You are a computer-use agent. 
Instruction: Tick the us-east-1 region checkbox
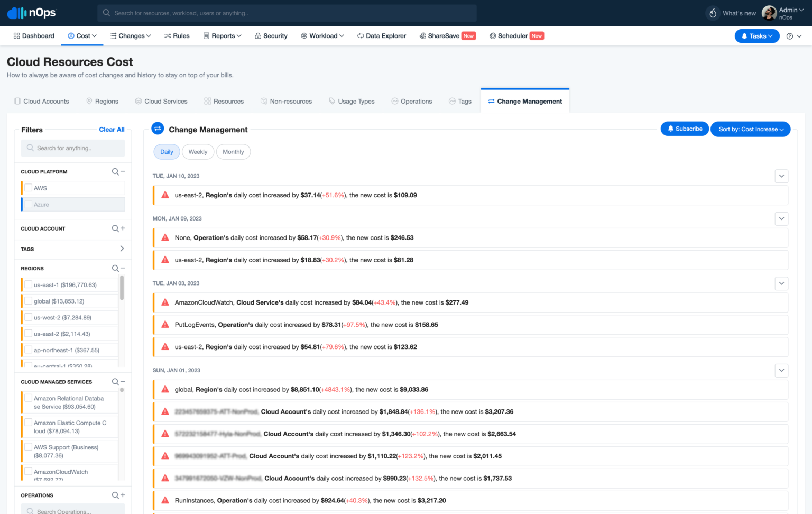29,284
